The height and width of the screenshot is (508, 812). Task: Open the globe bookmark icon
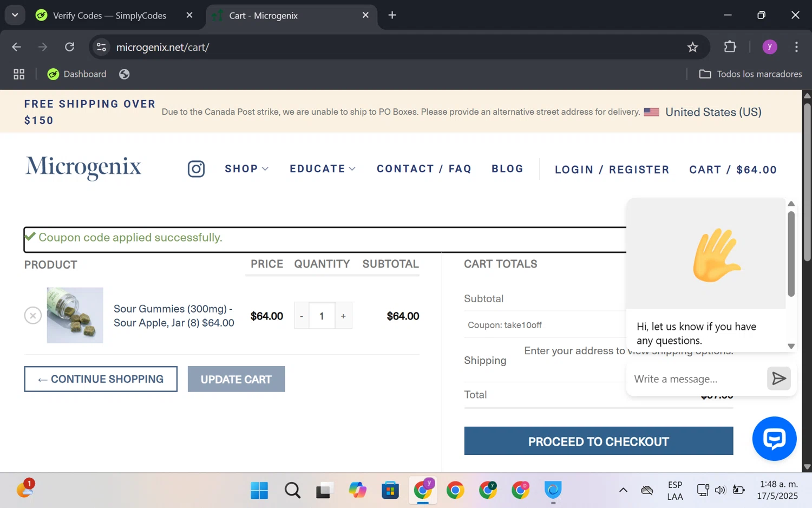click(x=125, y=74)
